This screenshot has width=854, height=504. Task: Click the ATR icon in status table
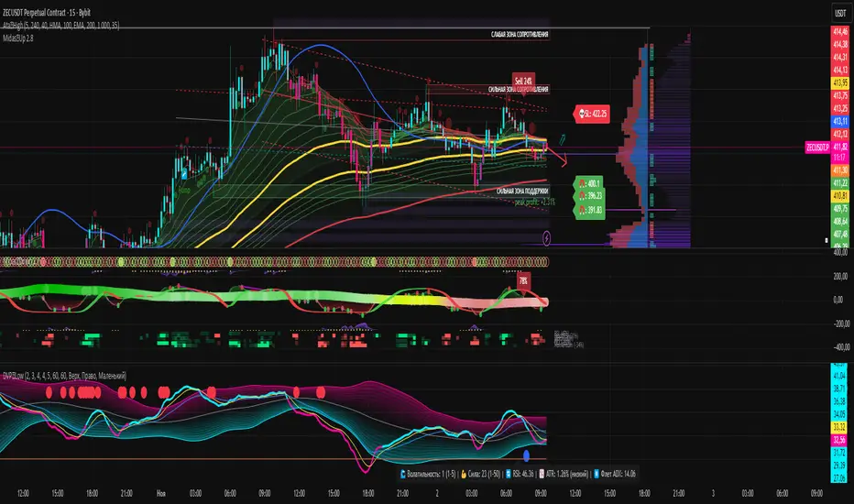click(542, 474)
